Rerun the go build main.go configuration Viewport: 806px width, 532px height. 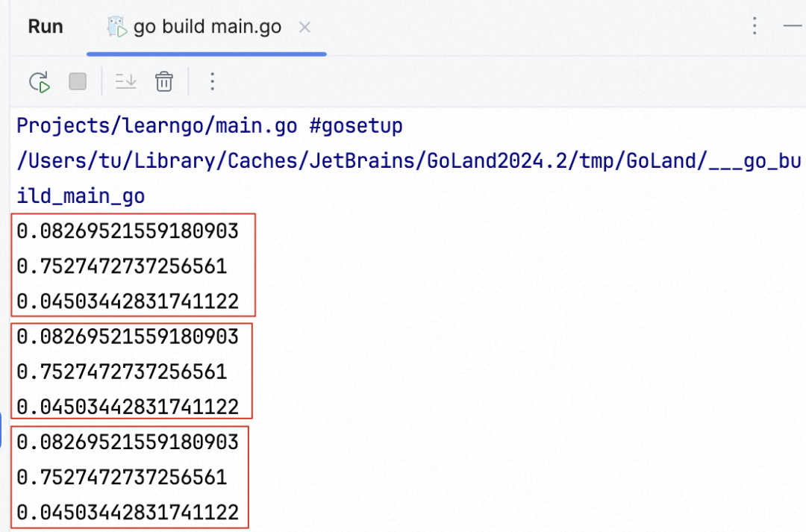click(x=40, y=82)
